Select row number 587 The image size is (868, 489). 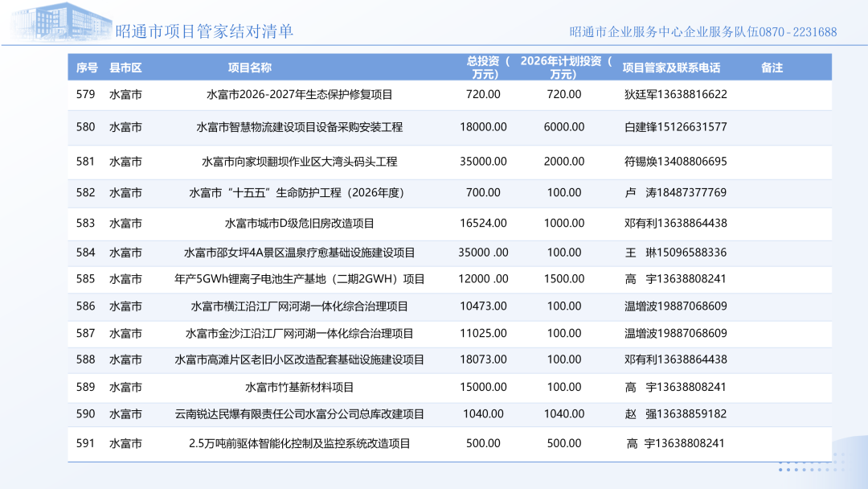pos(86,334)
